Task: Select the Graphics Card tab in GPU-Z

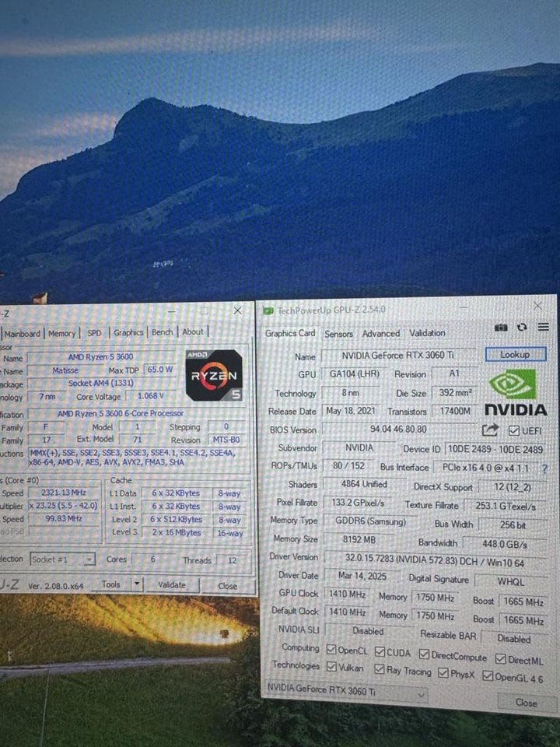Action: pyautogui.click(x=290, y=333)
